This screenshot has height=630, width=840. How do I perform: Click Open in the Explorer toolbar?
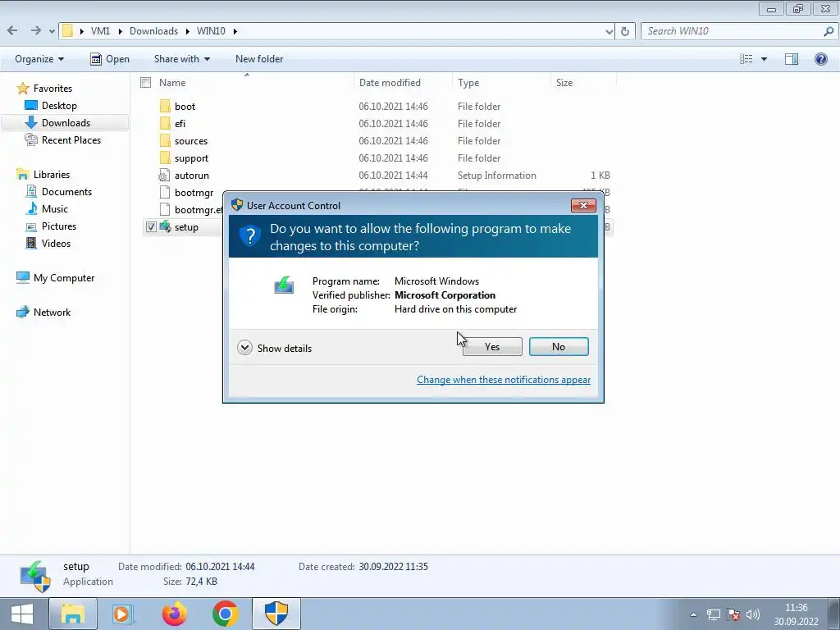110,59
